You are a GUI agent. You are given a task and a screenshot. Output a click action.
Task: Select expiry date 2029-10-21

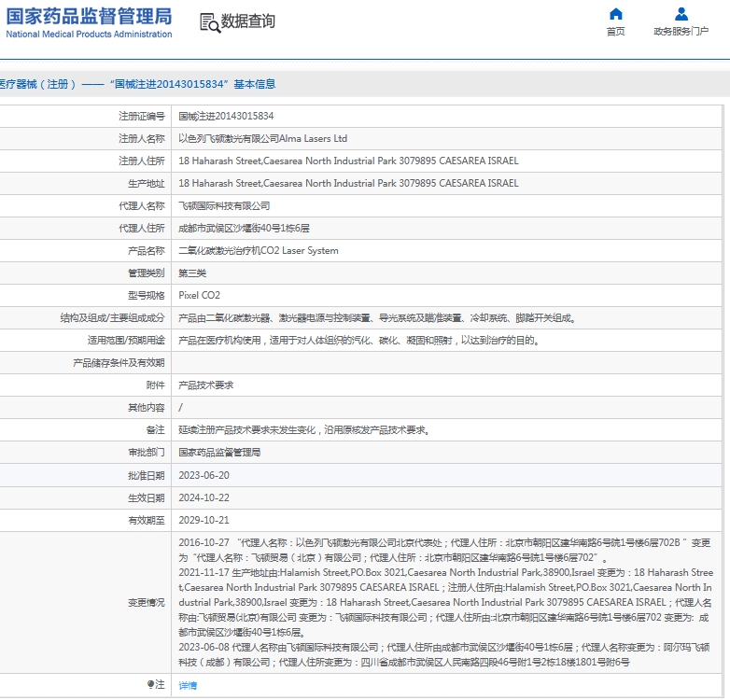point(204,520)
